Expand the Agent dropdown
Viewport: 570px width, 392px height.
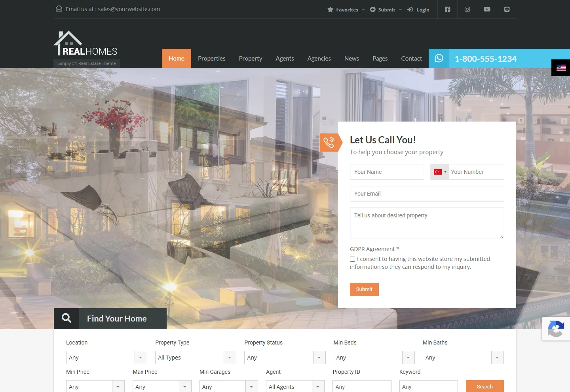[x=295, y=386]
